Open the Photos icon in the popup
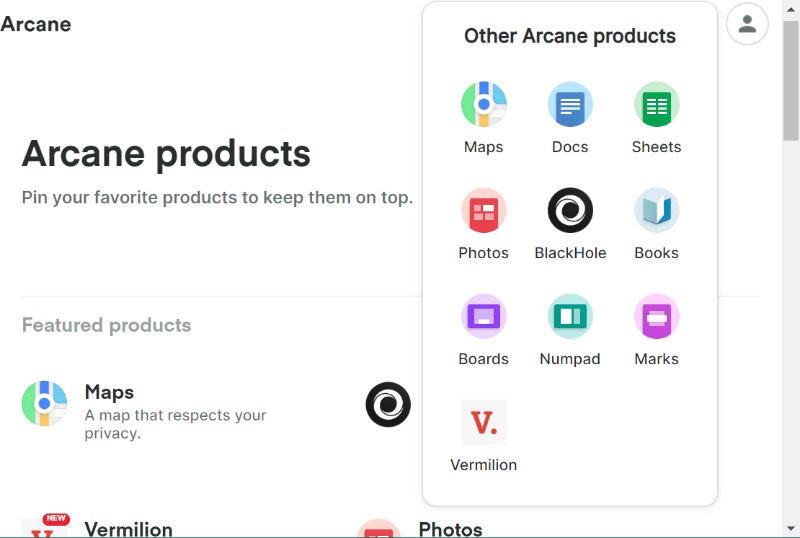 point(484,211)
